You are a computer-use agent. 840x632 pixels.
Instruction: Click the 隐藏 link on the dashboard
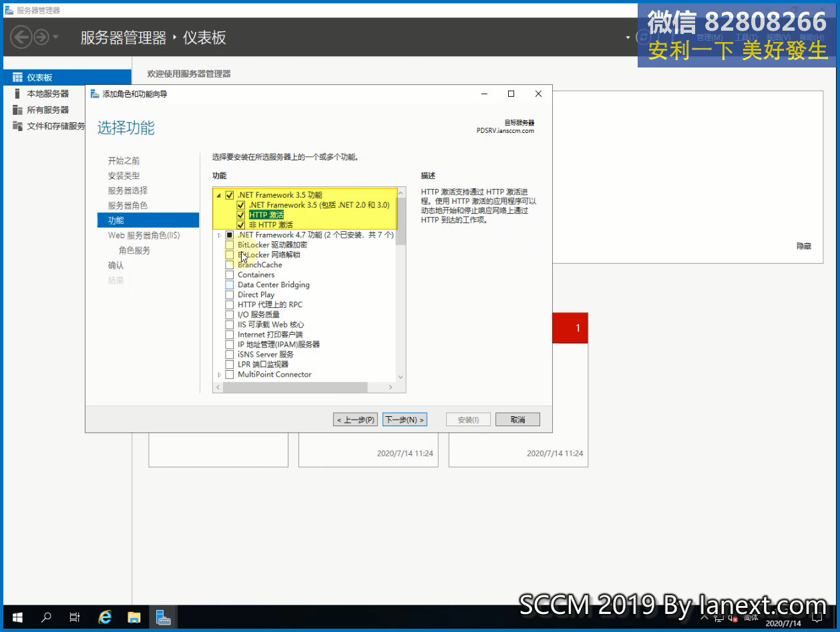pos(804,247)
